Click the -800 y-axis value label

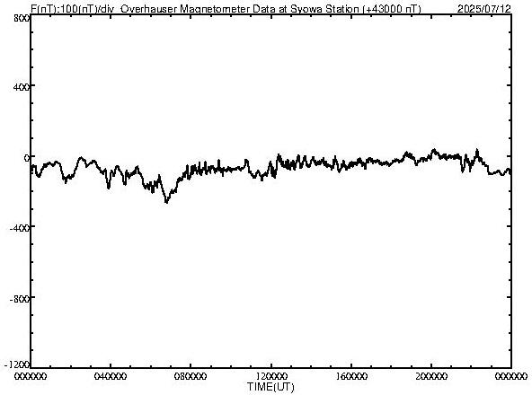tap(20, 299)
